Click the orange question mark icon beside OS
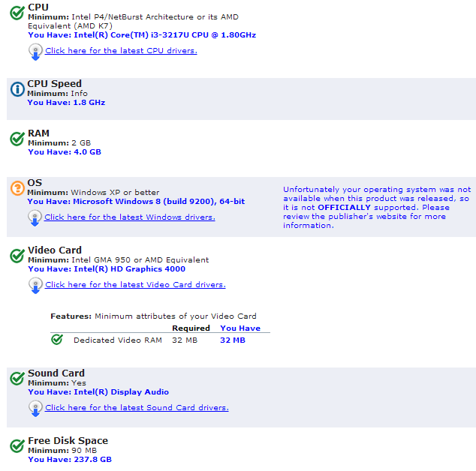The width and height of the screenshot is (476, 471). 17,188
